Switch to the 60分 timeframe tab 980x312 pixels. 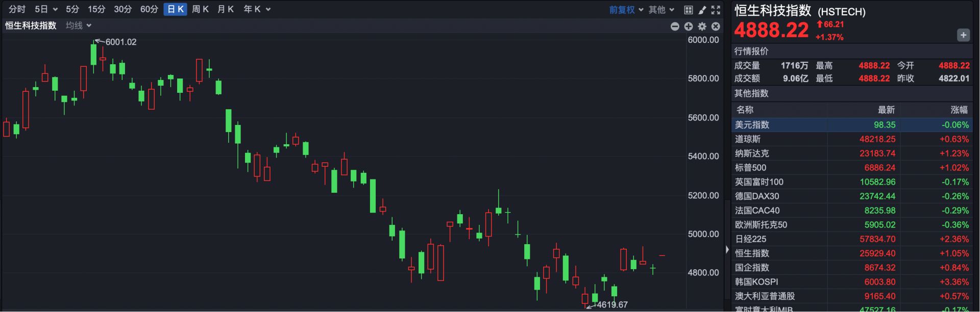pos(149,9)
